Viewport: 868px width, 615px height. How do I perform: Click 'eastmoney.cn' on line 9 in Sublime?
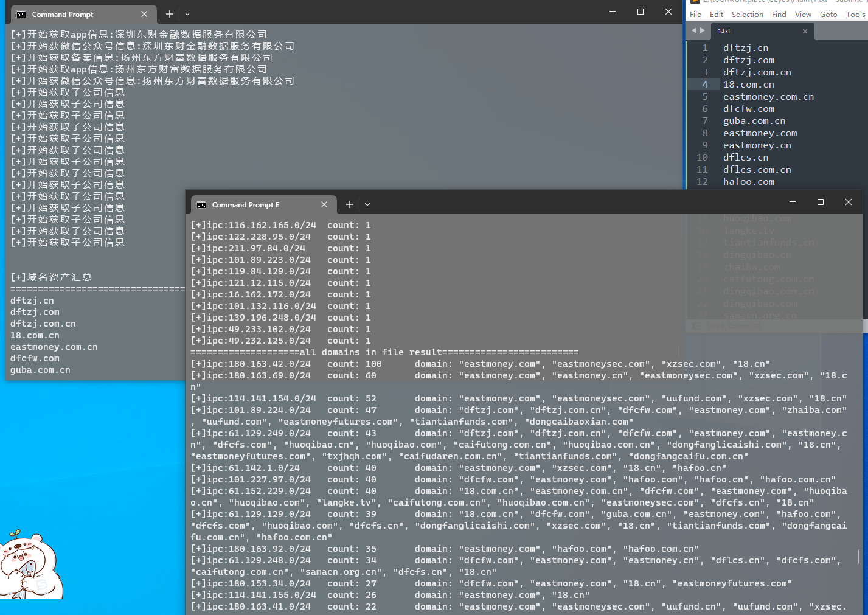(757, 145)
